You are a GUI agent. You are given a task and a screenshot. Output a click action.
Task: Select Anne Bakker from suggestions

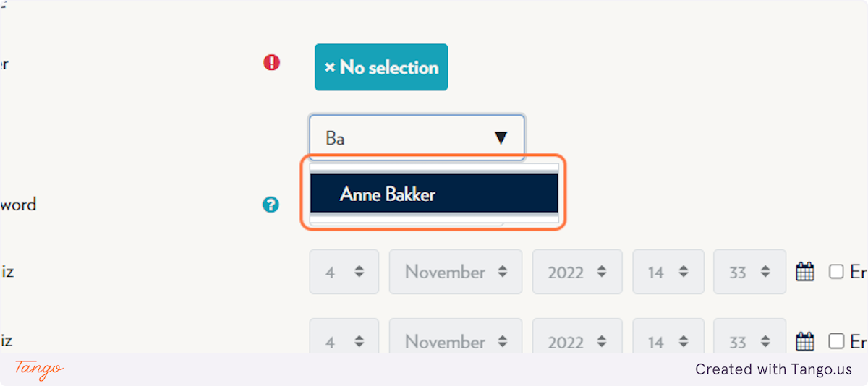434,194
